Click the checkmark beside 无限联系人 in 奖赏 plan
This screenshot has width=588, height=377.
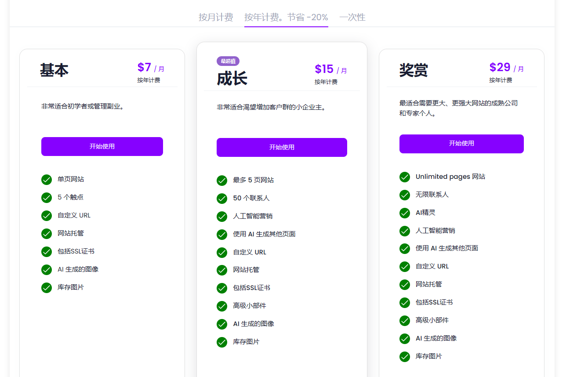click(x=404, y=195)
